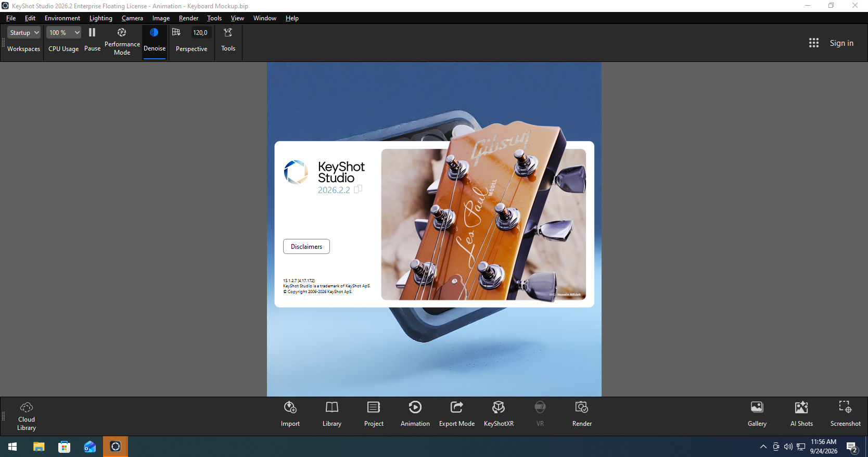Click the Sign in link
The height and width of the screenshot is (457, 868).
(841, 43)
